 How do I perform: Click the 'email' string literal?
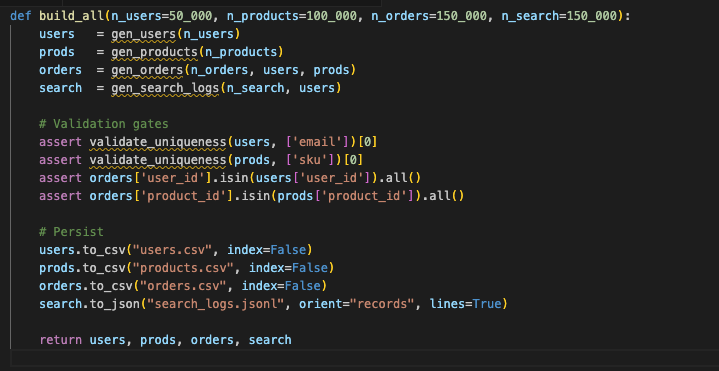[317, 142]
